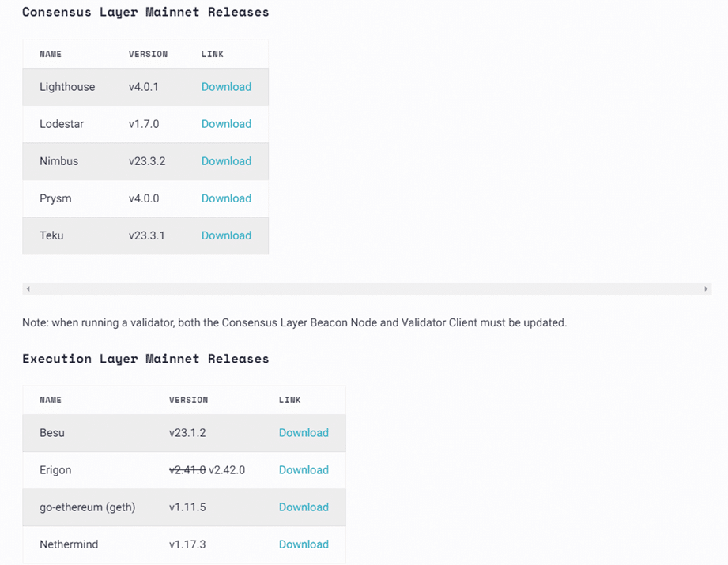Click the horizontal scrollbar track
The image size is (728, 565).
tap(367, 288)
